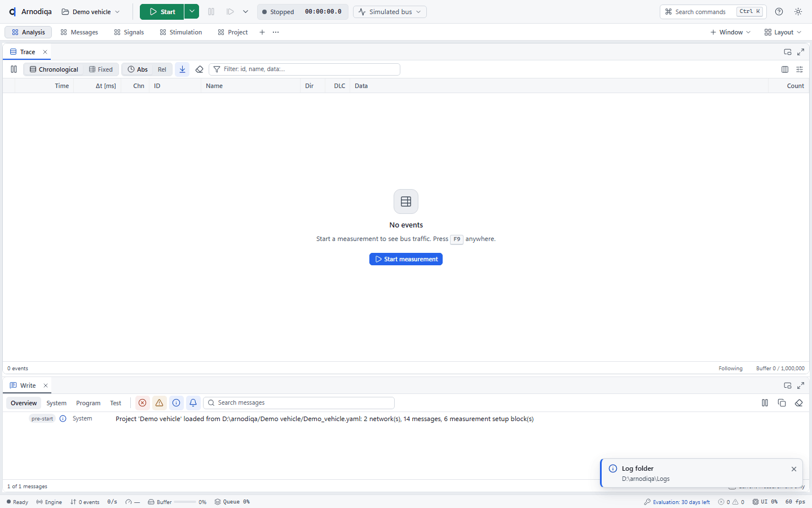Open the Trace column chooser icon
The width and height of the screenshot is (812, 508).
click(785, 69)
